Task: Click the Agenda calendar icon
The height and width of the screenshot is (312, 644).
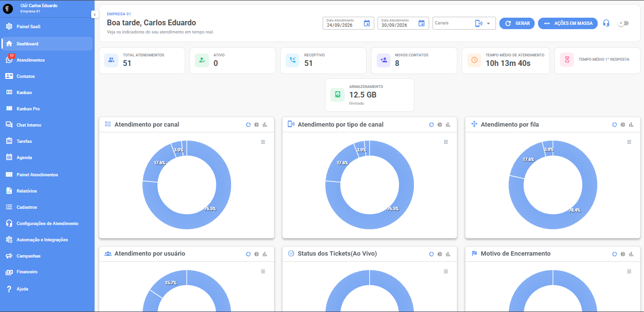Action: click(9, 157)
